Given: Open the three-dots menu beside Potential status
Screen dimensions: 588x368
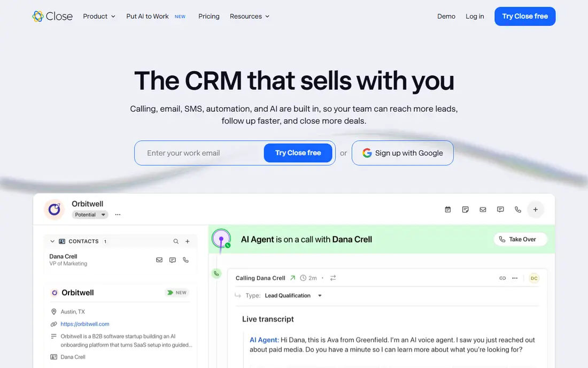Looking at the screenshot, I should pyautogui.click(x=118, y=214).
